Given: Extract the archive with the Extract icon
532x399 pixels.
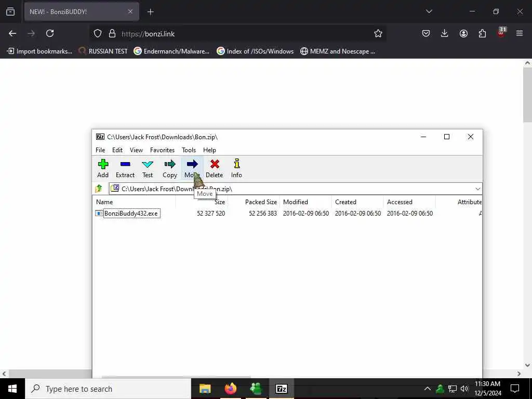Looking at the screenshot, I should (125, 168).
